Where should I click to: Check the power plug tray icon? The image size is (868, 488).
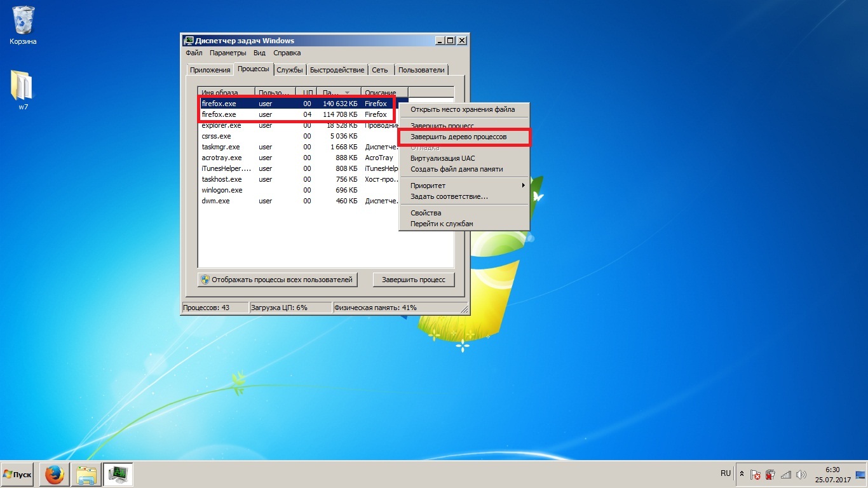pos(770,475)
